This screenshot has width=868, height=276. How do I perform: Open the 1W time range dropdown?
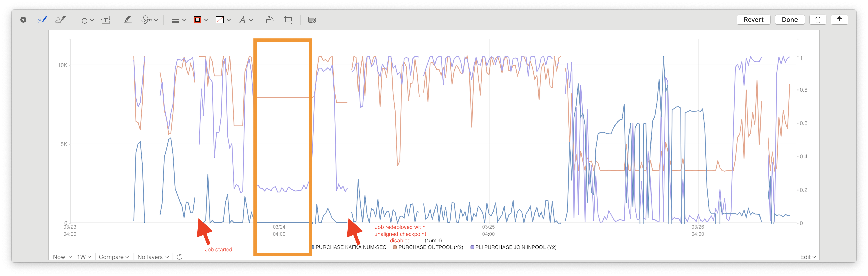click(x=84, y=257)
